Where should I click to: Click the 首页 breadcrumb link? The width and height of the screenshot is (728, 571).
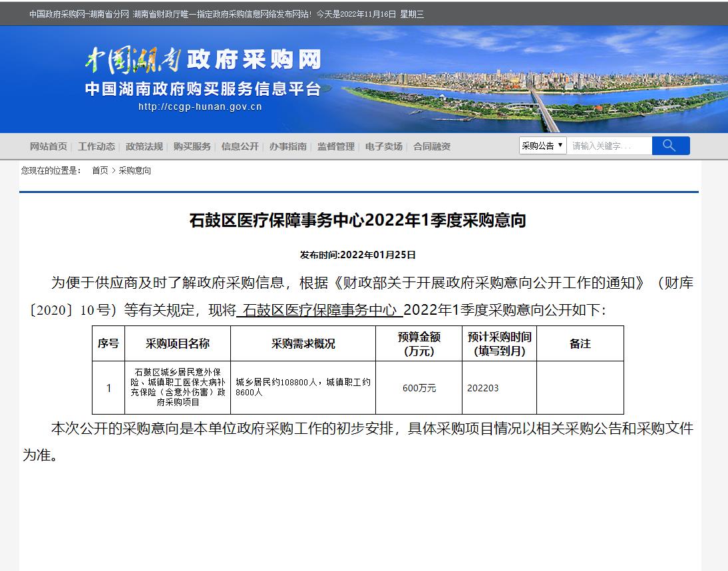point(100,170)
